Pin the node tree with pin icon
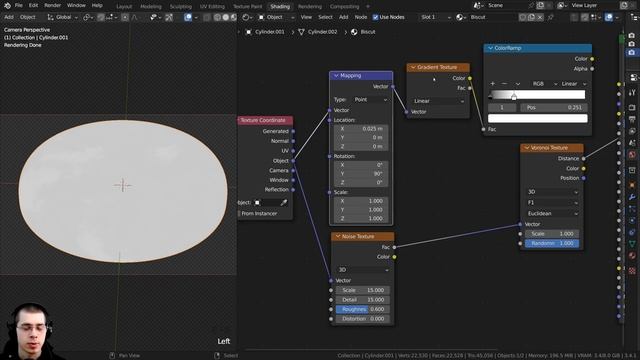This screenshot has height=360, width=640. pyautogui.click(x=551, y=17)
